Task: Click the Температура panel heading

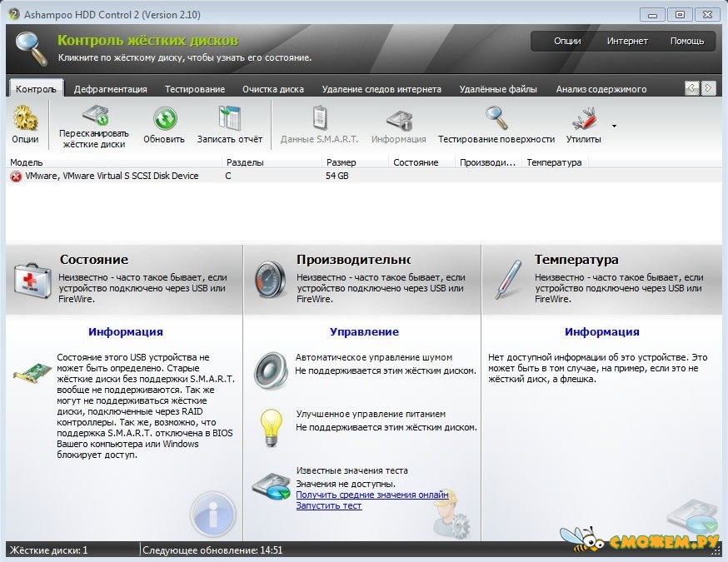Action: point(576,260)
